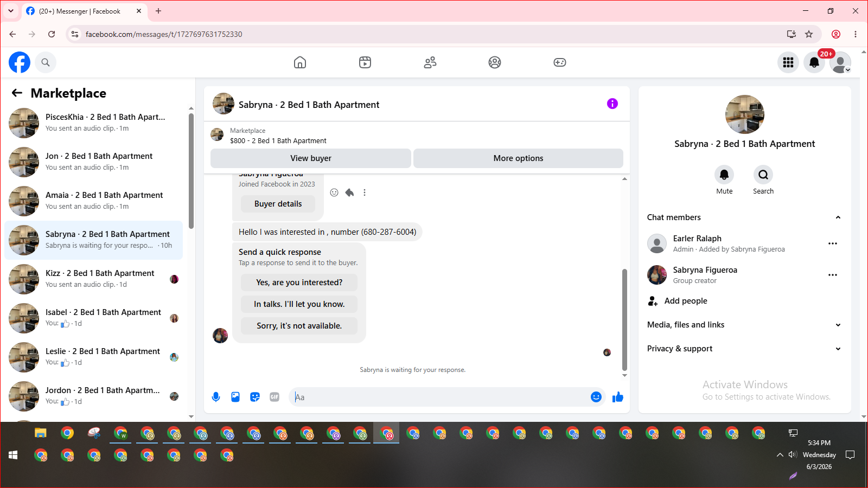The height and width of the screenshot is (488, 868).
Task: Open Jon 2 Bed 1 Bath conversation
Action: (93, 162)
